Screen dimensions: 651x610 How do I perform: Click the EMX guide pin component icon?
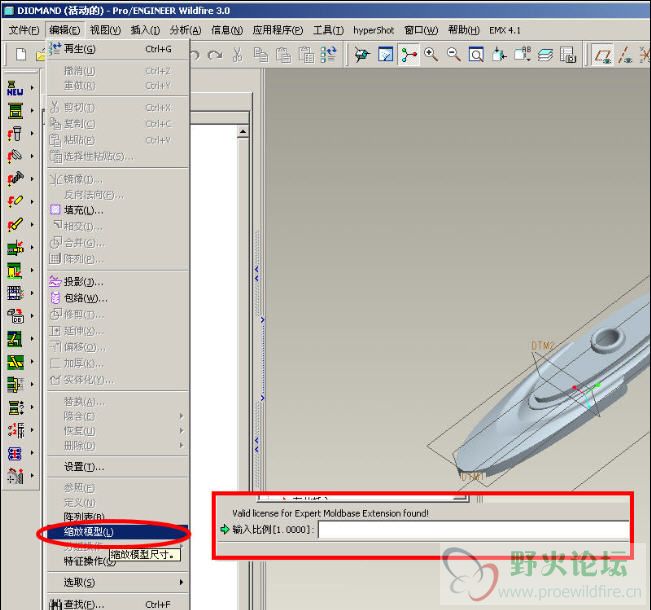[x=15, y=134]
